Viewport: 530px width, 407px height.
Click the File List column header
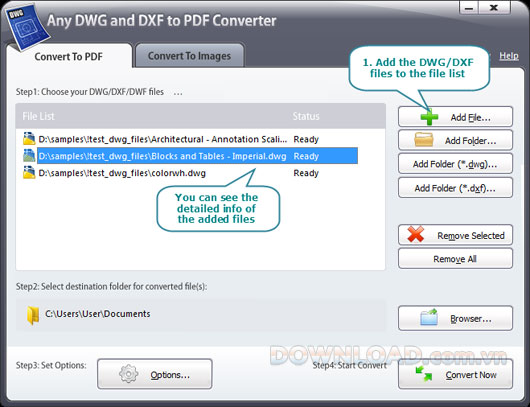[x=38, y=116]
